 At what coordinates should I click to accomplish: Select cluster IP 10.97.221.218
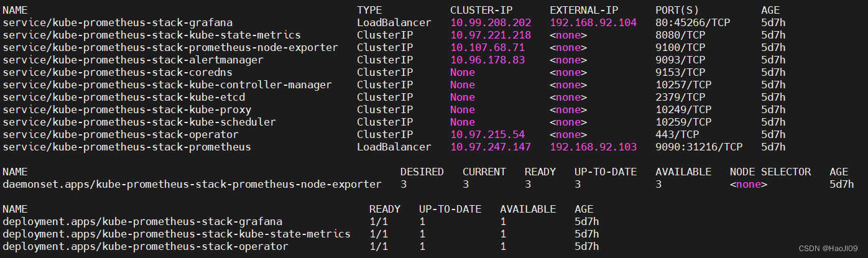(x=491, y=35)
